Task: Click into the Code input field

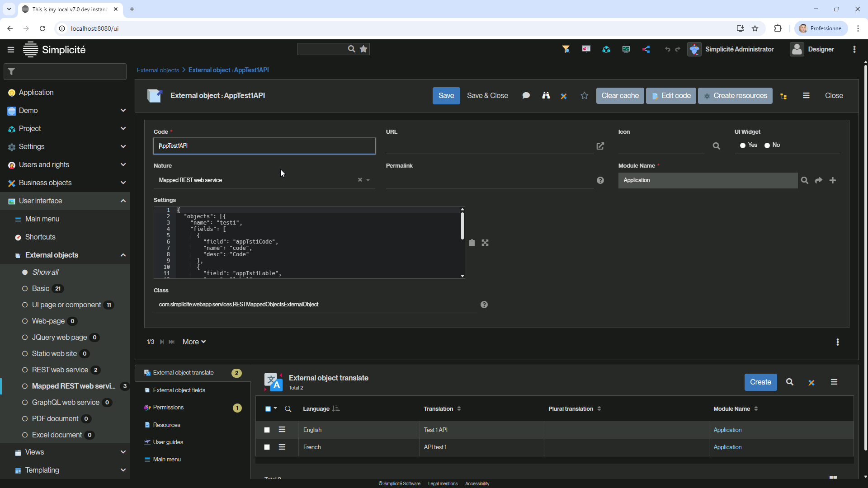Action: click(264, 146)
